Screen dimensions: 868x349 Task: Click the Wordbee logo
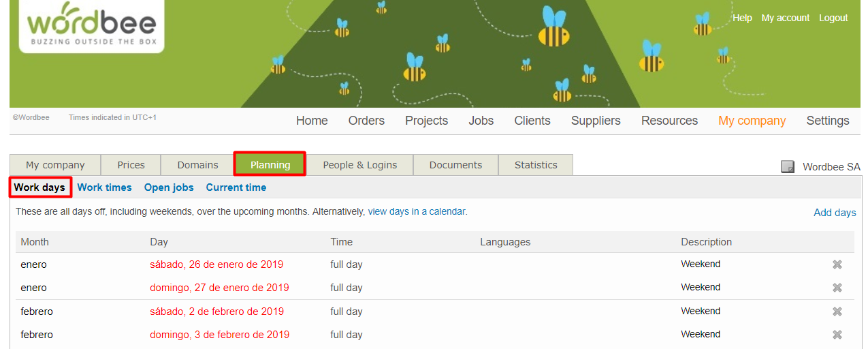point(92,26)
